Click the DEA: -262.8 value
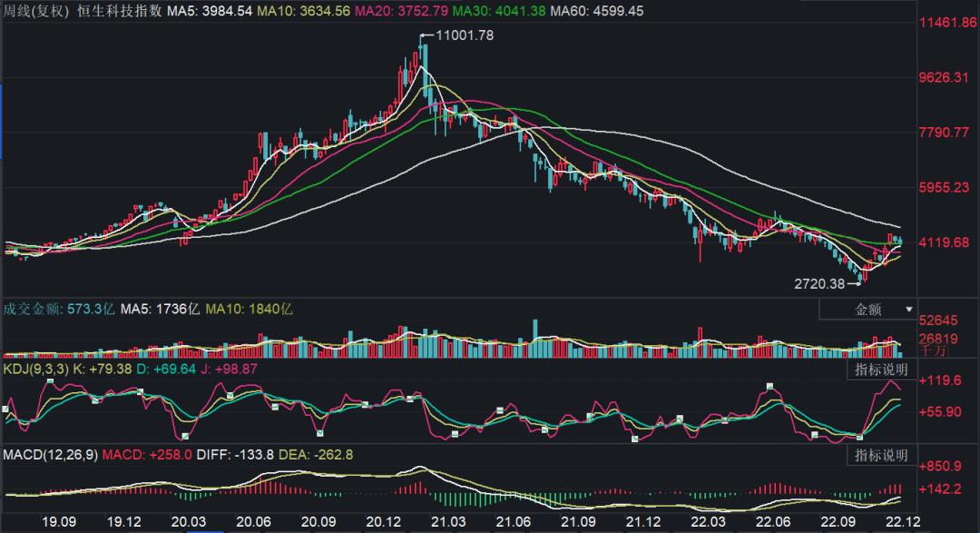This screenshot has height=533, width=980. 316,455
